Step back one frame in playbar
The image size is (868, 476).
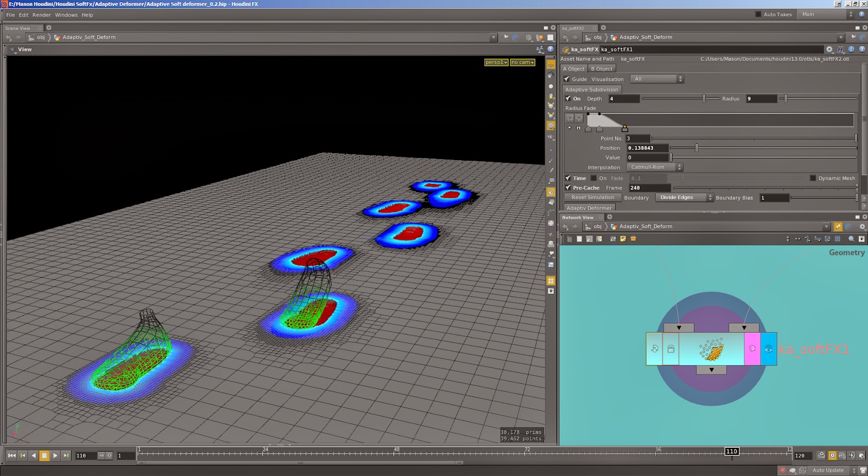pos(23,455)
